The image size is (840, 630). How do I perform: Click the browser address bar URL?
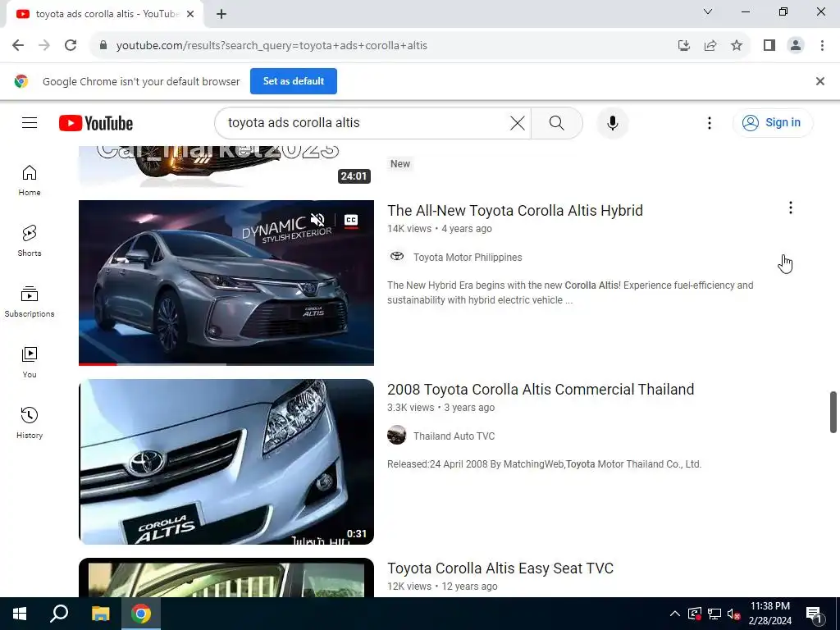tap(272, 46)
